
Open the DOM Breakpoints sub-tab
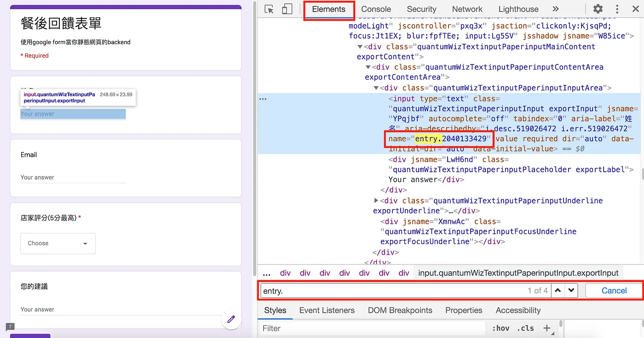pyautogui.click(x=400, y=310)
